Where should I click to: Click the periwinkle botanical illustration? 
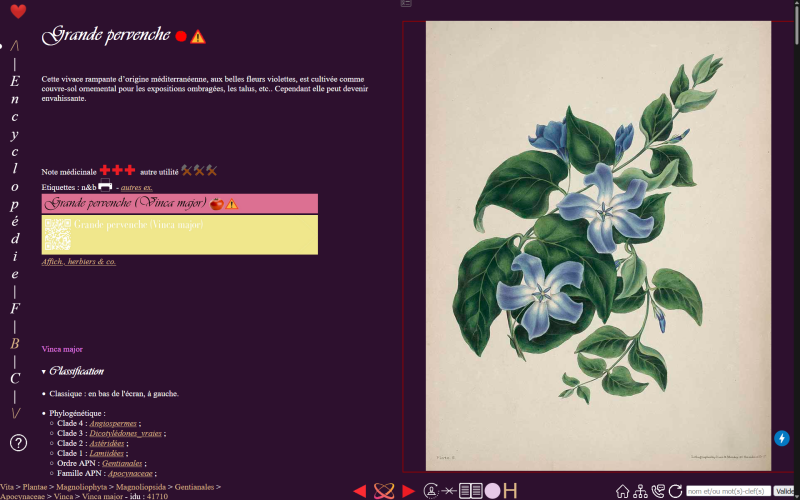598,246
